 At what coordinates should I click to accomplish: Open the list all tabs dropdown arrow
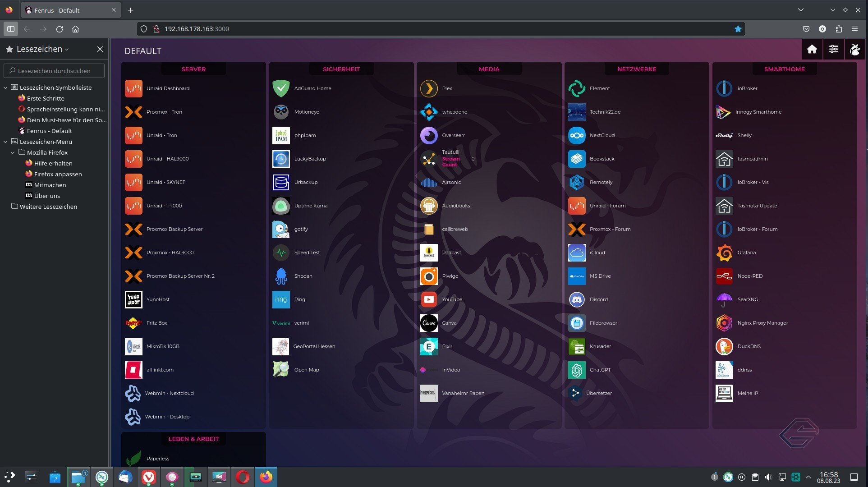pyautogui.click(x=801, y=10)
